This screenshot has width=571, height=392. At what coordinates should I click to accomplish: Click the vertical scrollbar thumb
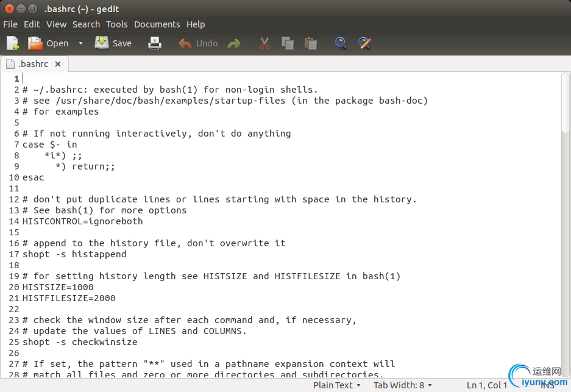pyautogui.click(x=565, y=103)
